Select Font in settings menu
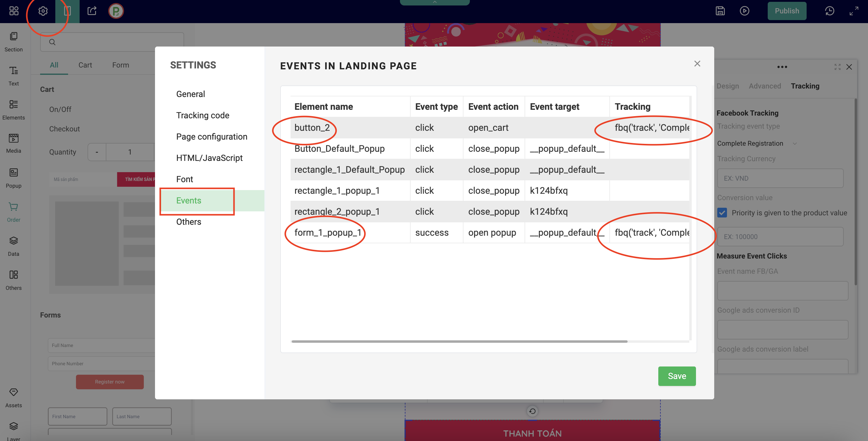Screen dimensions: 868x441 [185, 179]
